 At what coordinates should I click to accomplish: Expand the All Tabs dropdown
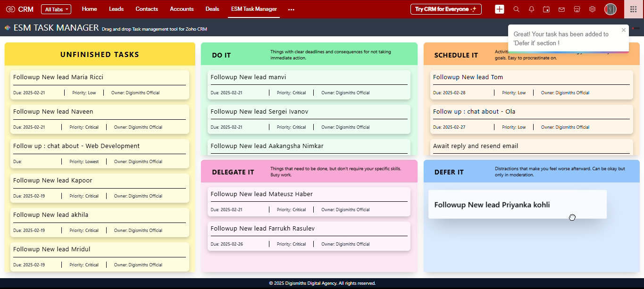(x=56, y=9)
